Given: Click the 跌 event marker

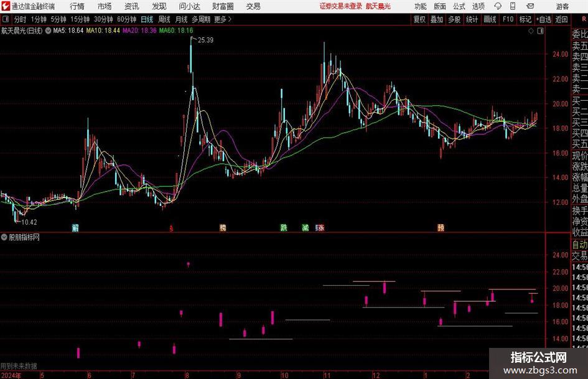Looking at the screenshot, I should point(284,227).
